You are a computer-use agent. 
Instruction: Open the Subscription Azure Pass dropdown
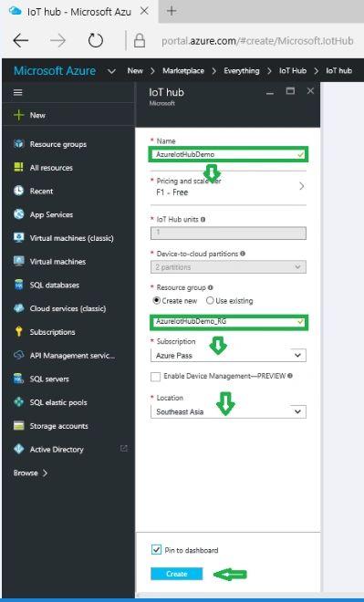point(228,356)
